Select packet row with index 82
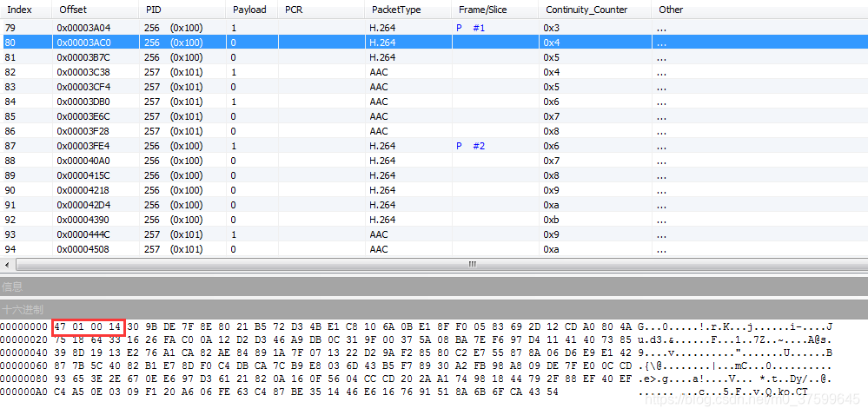868x415 pixels. point(434,72)
